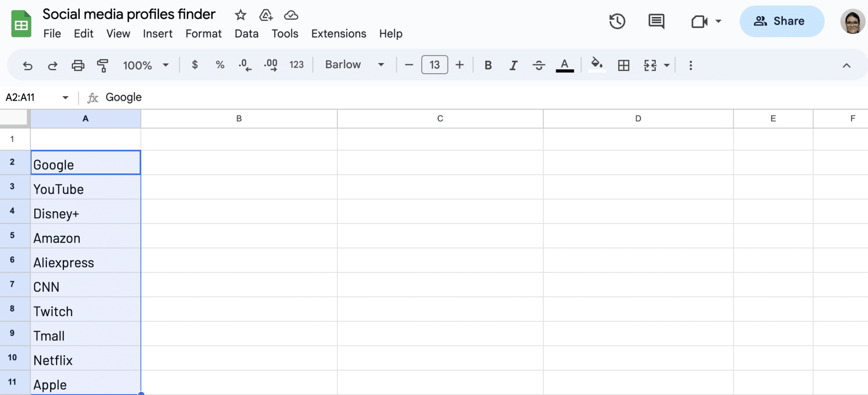Open the comments icon

656,21
